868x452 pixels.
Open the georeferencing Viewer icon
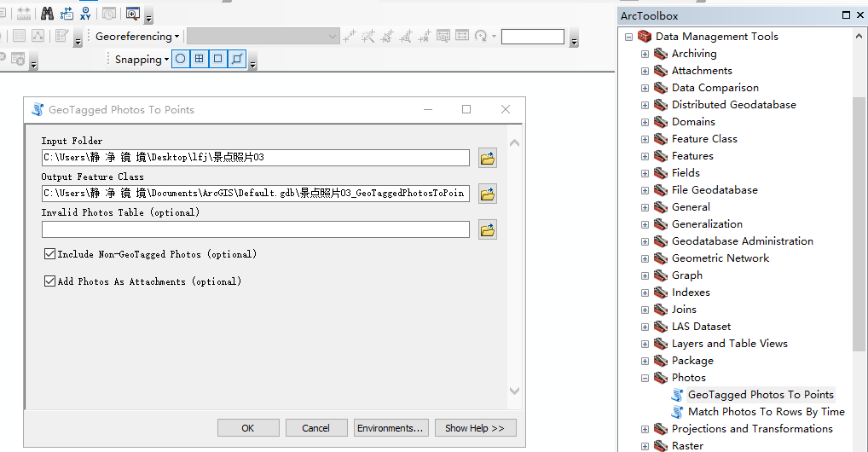point(443,37)
